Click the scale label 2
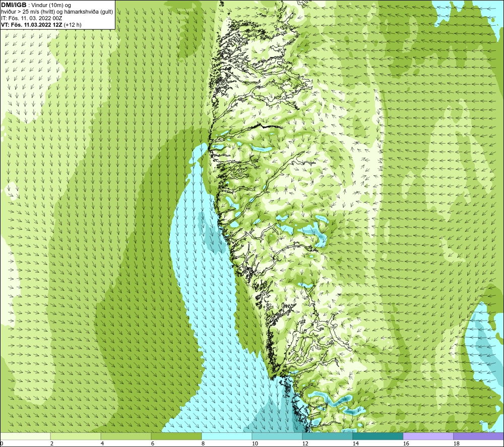Screen dimensions: 504x447 52,444
